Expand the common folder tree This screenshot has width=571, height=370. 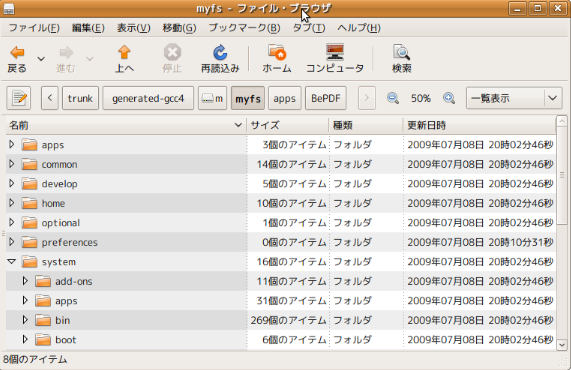pos(12,164)
